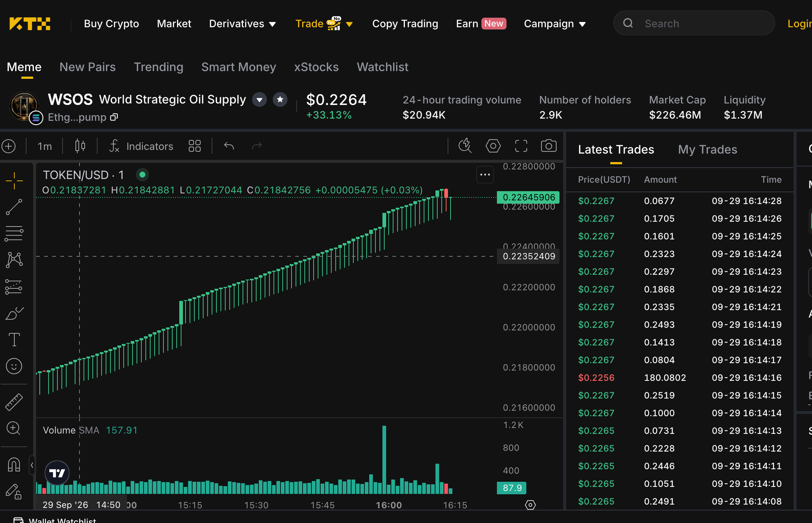Viewport: 812px width, 523px height.
Task: Select the pattern drawing tool
Action: pyautogui.click(x=14, y=260)
